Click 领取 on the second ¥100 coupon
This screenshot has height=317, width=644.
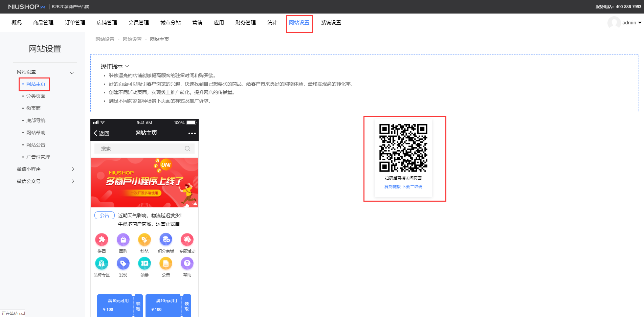186,306
